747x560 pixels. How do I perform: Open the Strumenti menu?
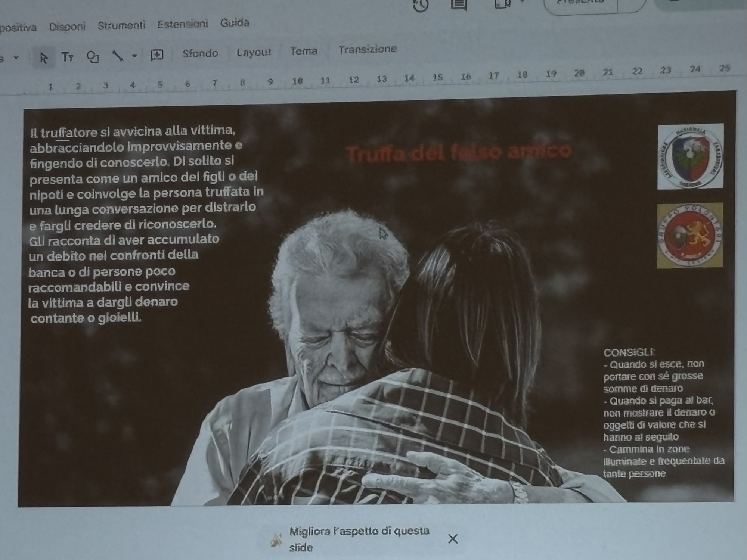click(121, 25)
